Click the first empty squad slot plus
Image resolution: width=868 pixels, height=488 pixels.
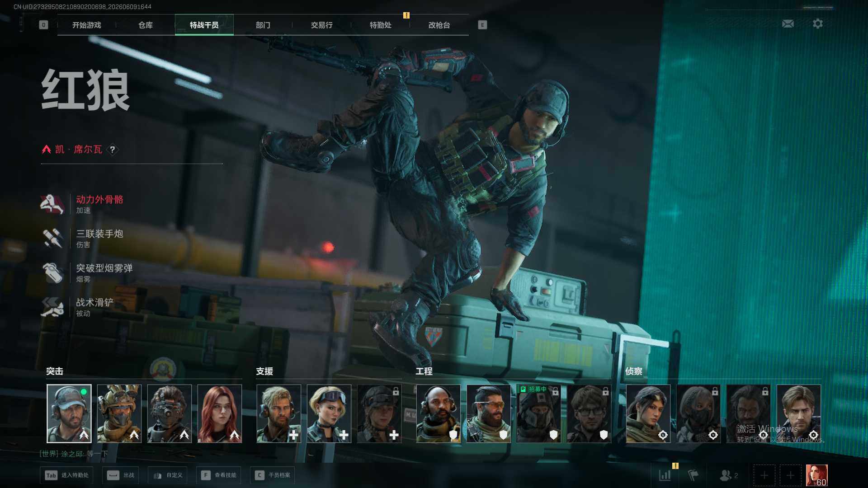click(764, 475)
